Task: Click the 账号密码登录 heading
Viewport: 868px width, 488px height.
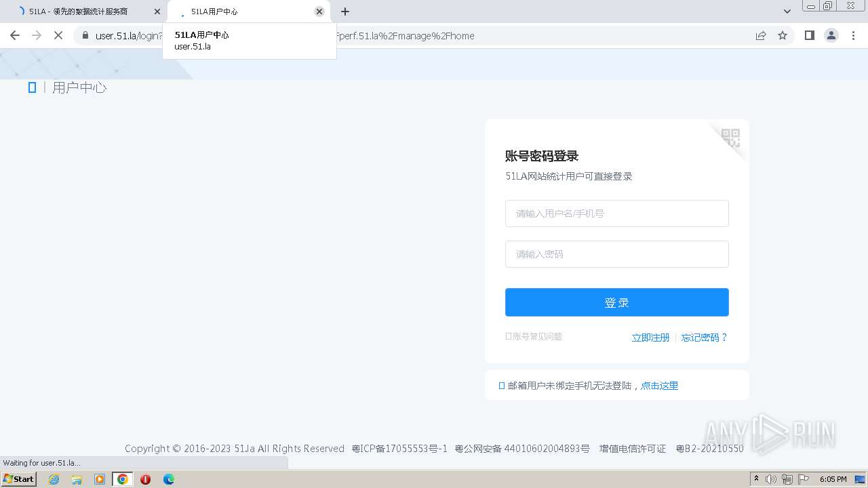Action: tap(542, 156)
